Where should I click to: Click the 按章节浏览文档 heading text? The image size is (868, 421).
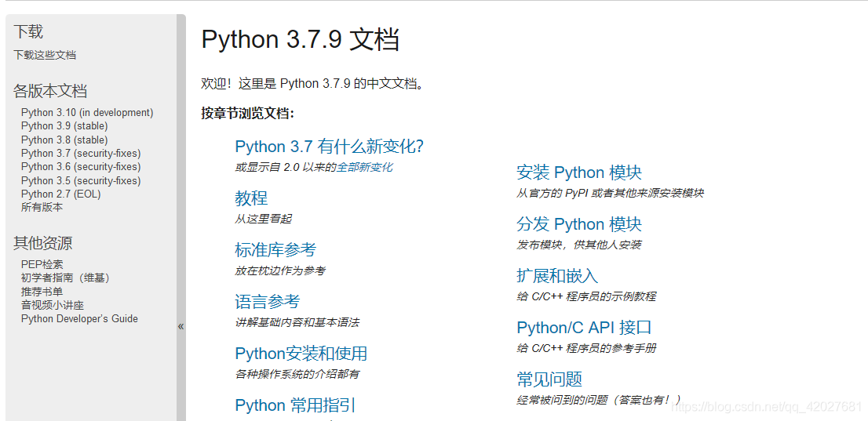coord(248,114)
